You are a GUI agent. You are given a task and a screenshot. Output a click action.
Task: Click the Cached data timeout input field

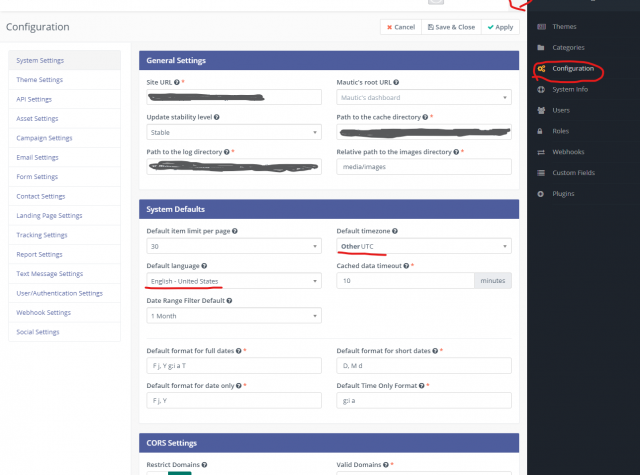(405, 282)
